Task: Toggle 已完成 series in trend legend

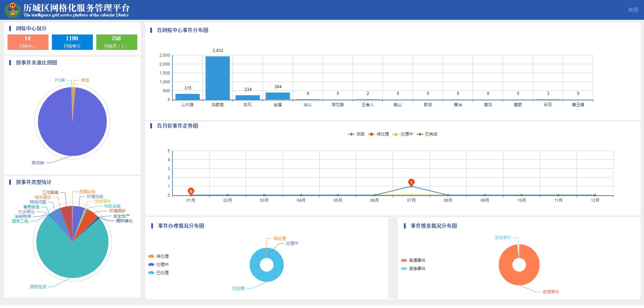Action: [427, 134]
